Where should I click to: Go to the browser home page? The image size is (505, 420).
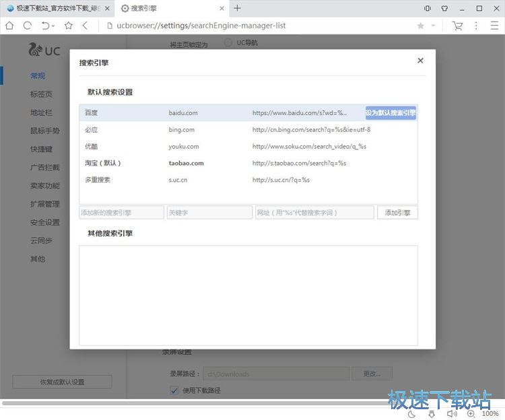(9, 26)
